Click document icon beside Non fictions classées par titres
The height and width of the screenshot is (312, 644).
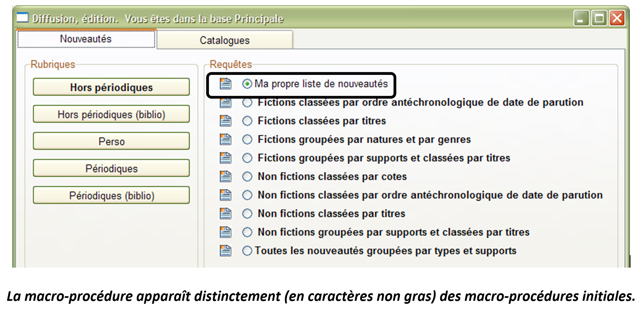tap(225, 214)
